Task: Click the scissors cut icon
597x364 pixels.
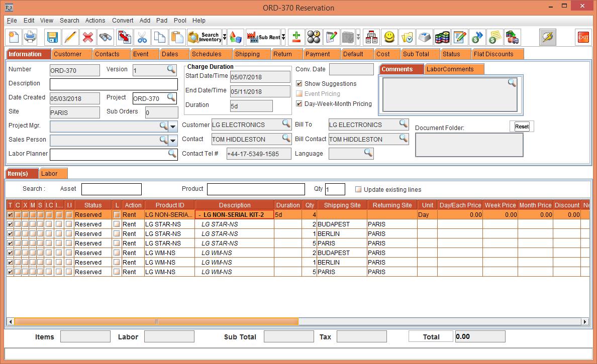Action: [142, 37]
